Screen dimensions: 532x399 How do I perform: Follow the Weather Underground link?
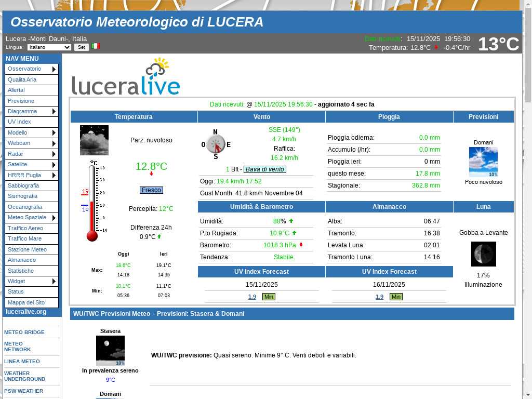pyautogui.click(x=24, y=376)
